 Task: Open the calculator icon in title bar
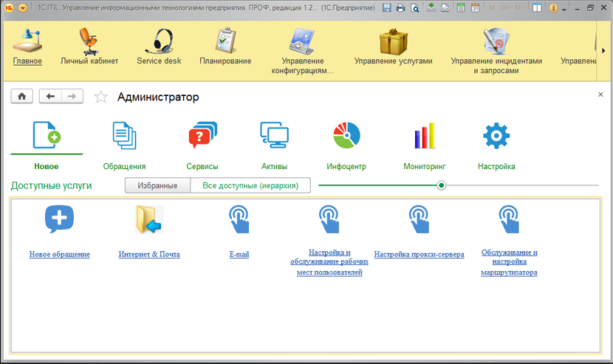click(462, 8)
